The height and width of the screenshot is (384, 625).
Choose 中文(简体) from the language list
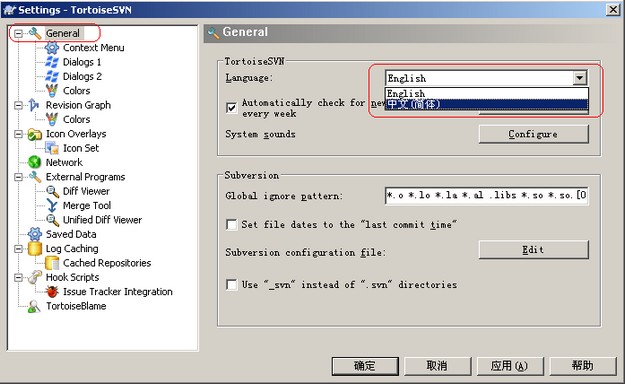click(x=487, y=104)
